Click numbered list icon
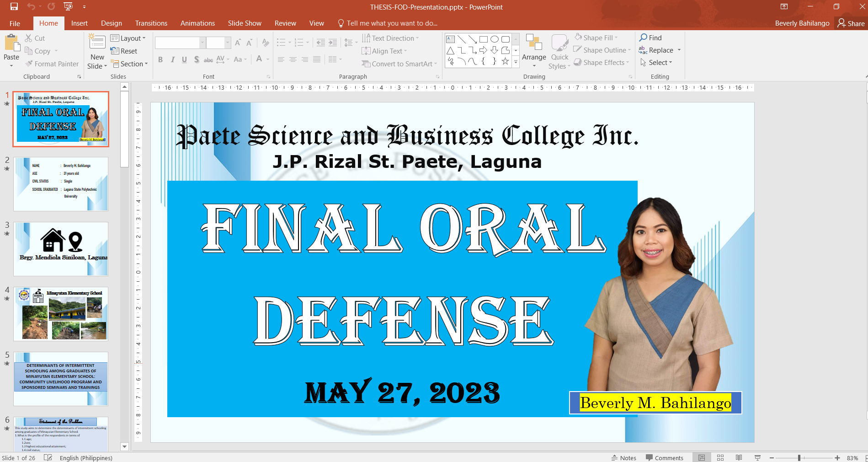This screenshot has width=868, height=462. (299, 43)
